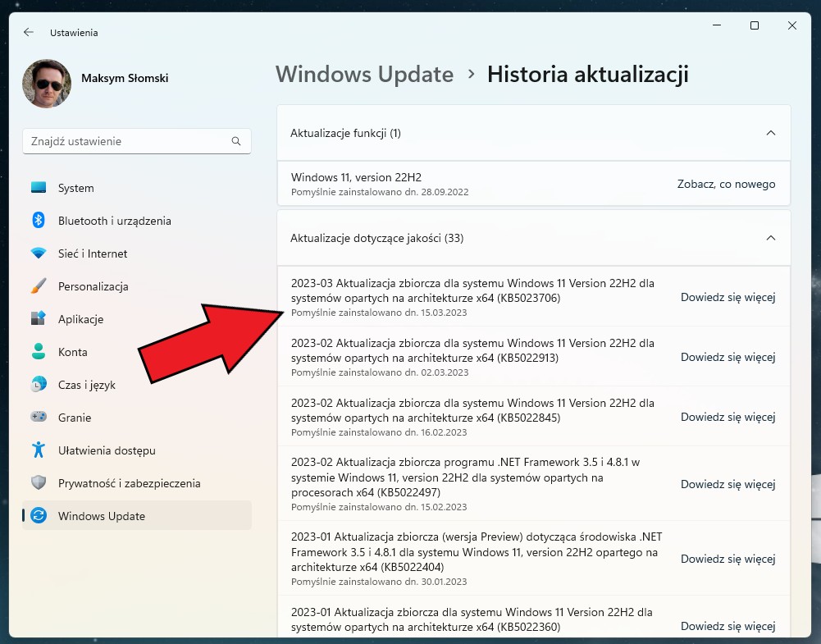821x644 pixels.
Task: Select Windows Update in the breadcrumb header
Action: 364,74
